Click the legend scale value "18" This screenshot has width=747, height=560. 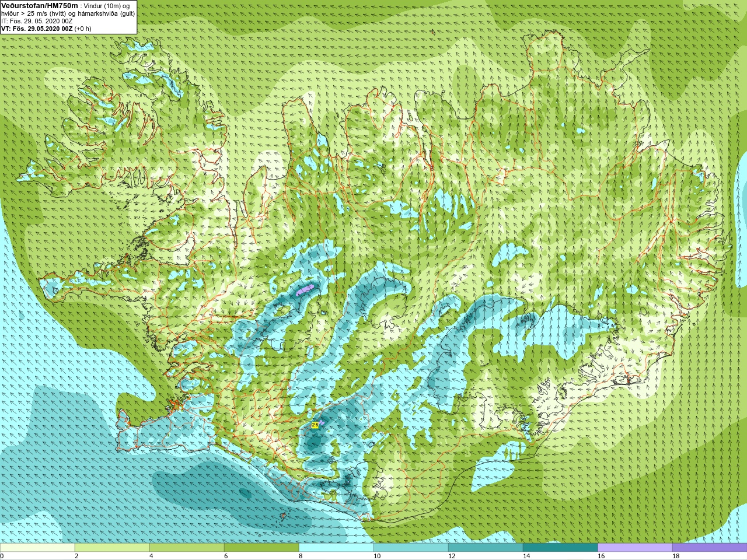pos(676,556)
